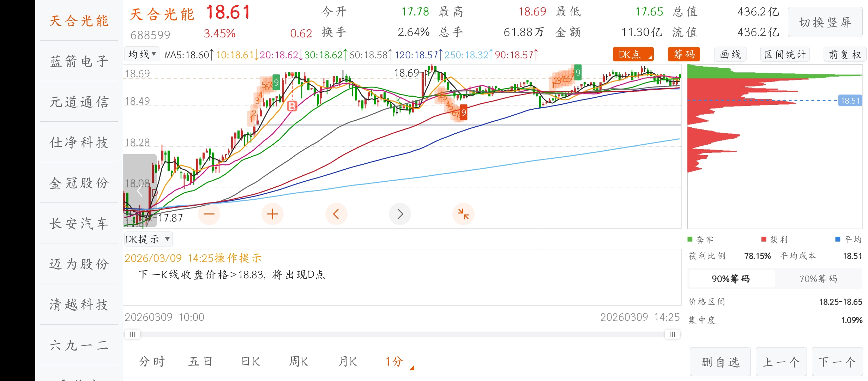
Task: Click the red B buy-point marker
Action: [292, 106]
